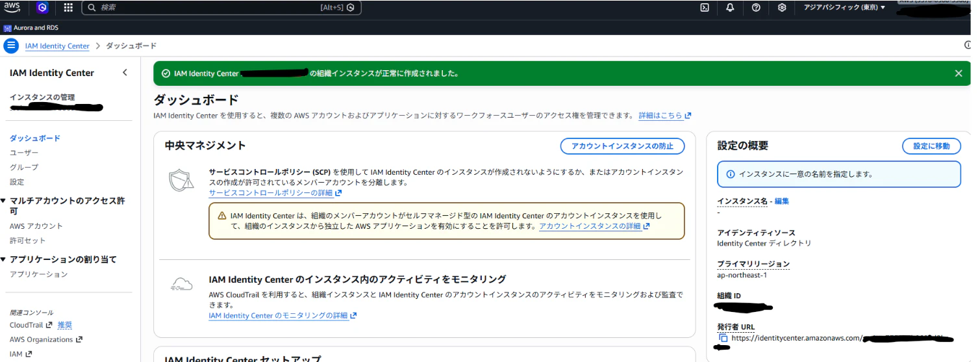This screenshot has height=362, width=980.
Task: Open アプリケーション in the sidebar
Action: click(39, 274)
